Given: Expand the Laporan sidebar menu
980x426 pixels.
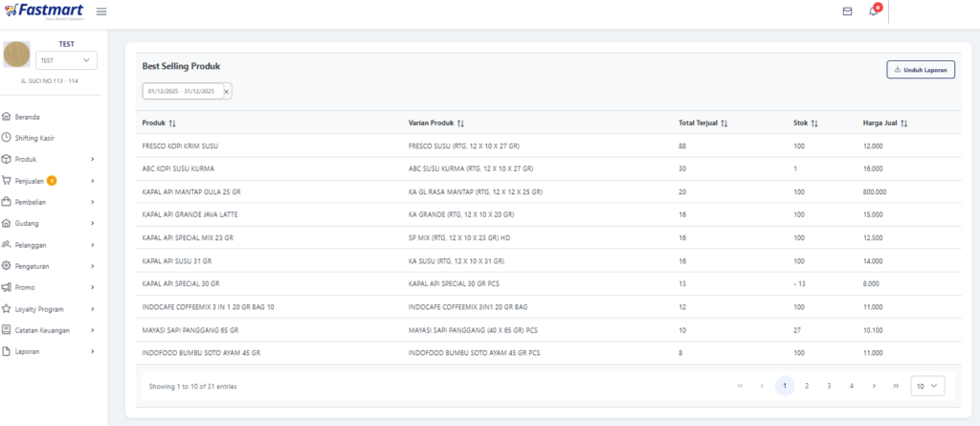Looking at the screenshot, I should (x=50, y=351).
